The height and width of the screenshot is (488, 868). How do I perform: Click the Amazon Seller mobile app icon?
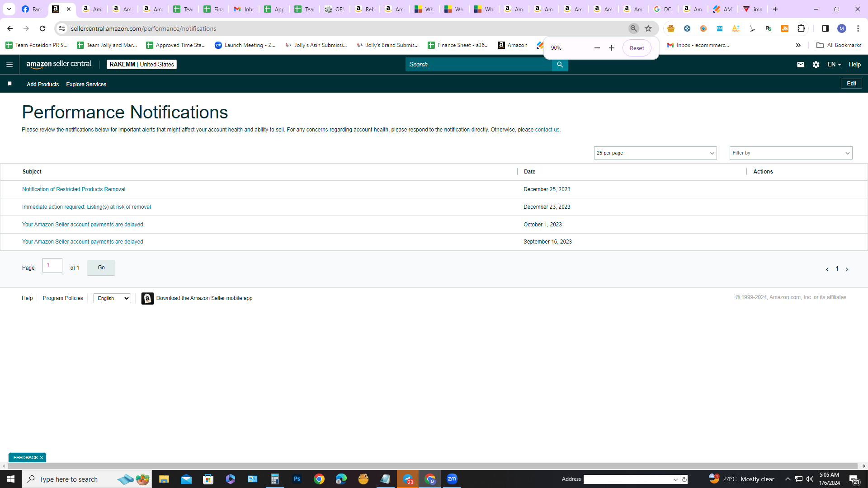147,298
